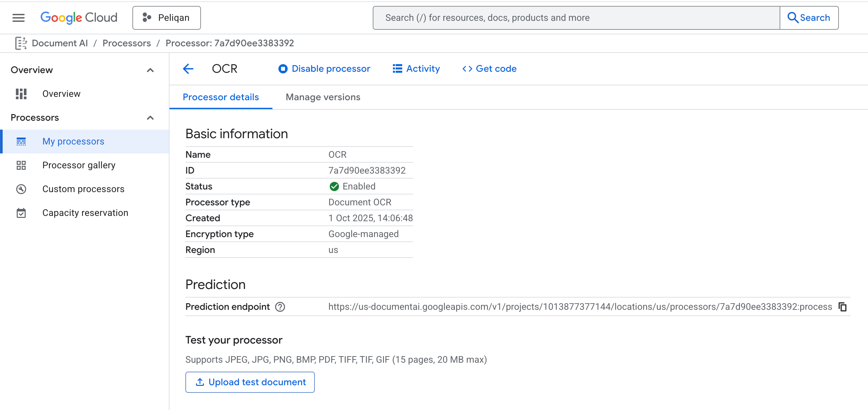
Task: Switch to the Manage versions tab
Action: coord(323,97)
